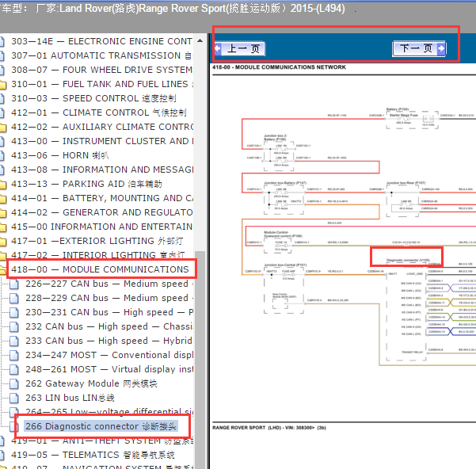Expand 417-02 Interior Lighting folder
This screenshot has height=469, width=476.
coord(97,255)
